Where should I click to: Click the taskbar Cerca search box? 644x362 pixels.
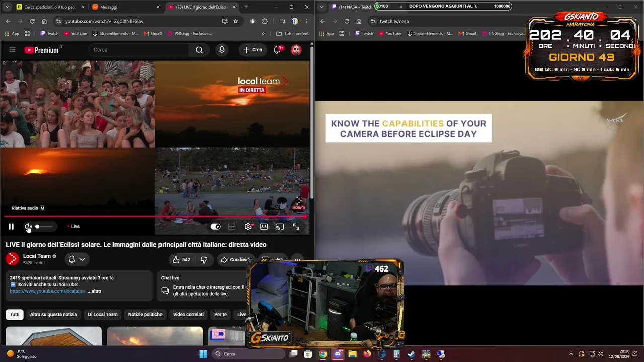coord(249,354)
